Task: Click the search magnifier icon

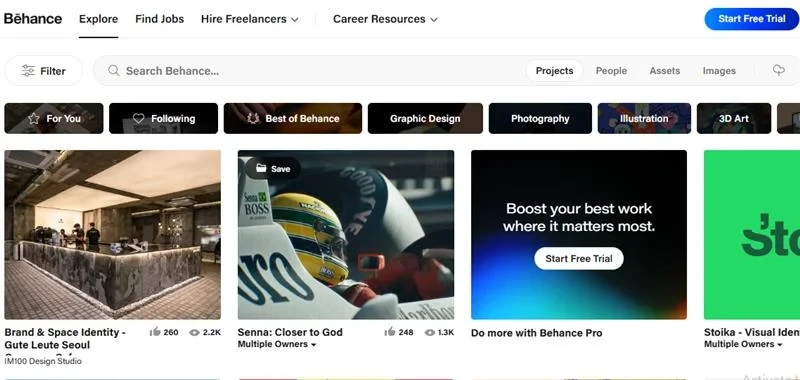Action: point(113,70)
